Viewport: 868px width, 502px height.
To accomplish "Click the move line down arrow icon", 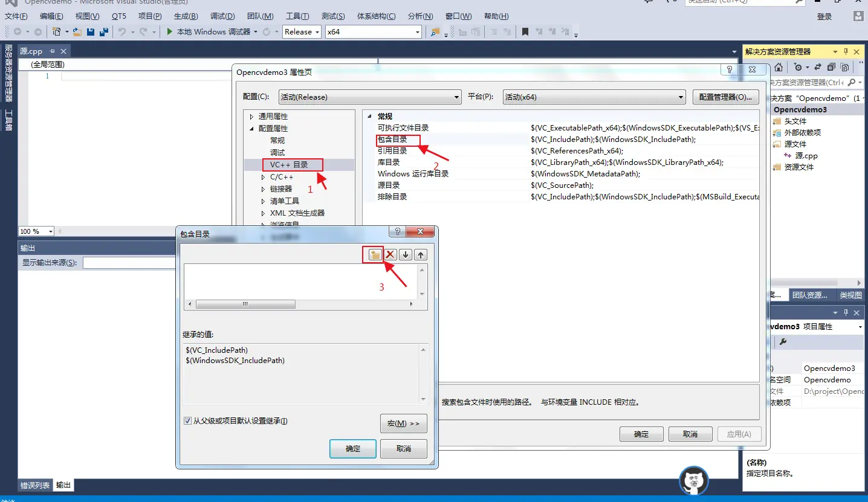I will pos(406,255).
